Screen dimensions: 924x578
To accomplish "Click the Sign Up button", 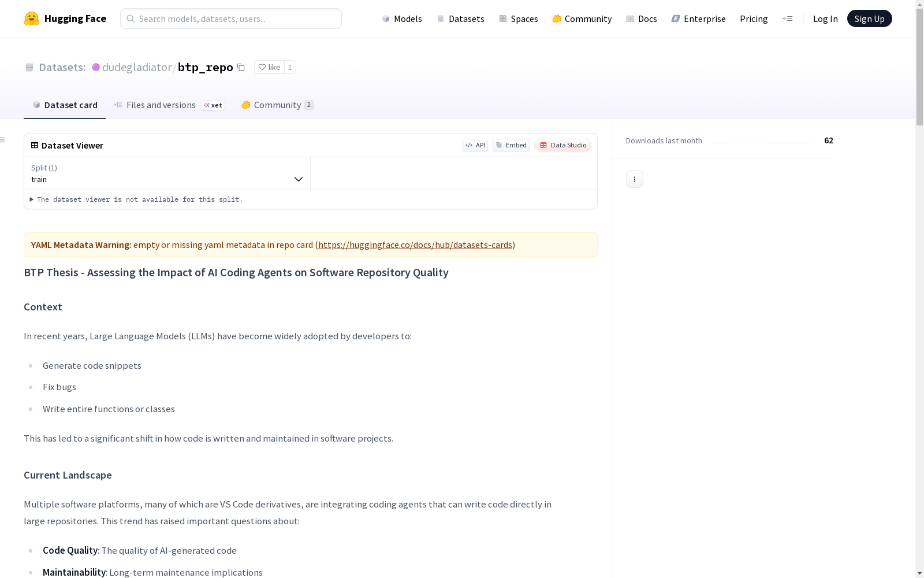I will pos(869,18).
